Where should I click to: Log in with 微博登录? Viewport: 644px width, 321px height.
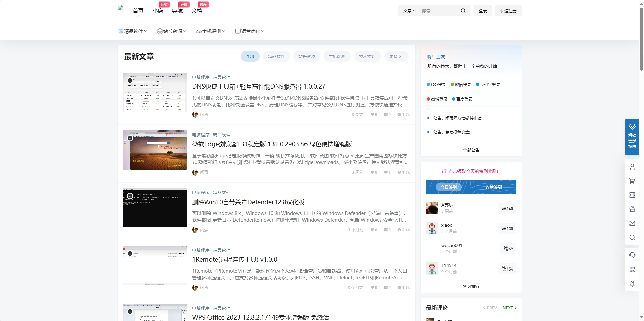pos(437,99)
